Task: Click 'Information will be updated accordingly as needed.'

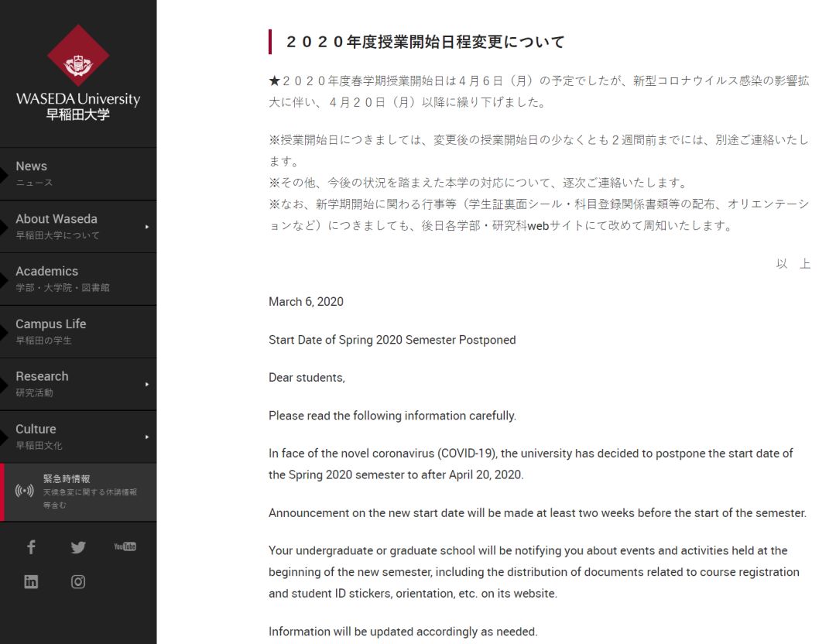Action: 403,631
